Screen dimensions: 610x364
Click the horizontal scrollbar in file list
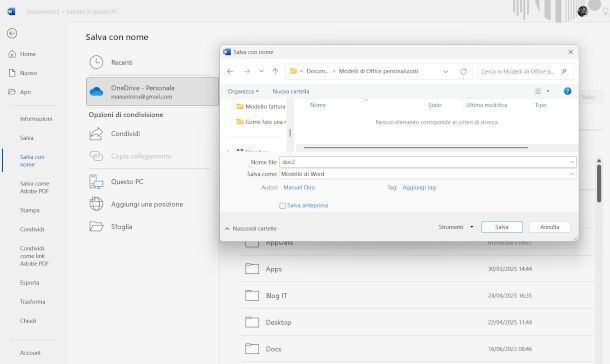pyautogui.click(x=415, y=147)
